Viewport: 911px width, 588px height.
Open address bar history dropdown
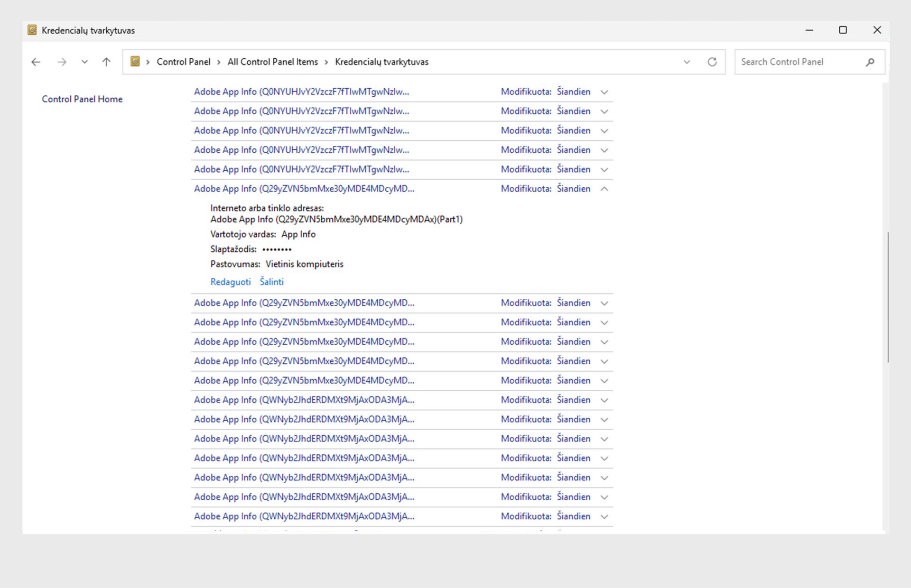(687, 62)
